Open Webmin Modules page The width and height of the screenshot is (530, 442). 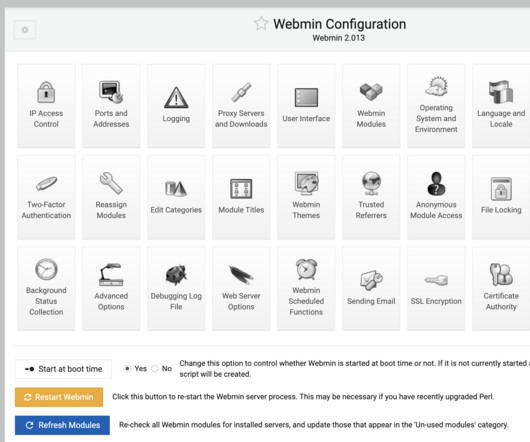371,106
